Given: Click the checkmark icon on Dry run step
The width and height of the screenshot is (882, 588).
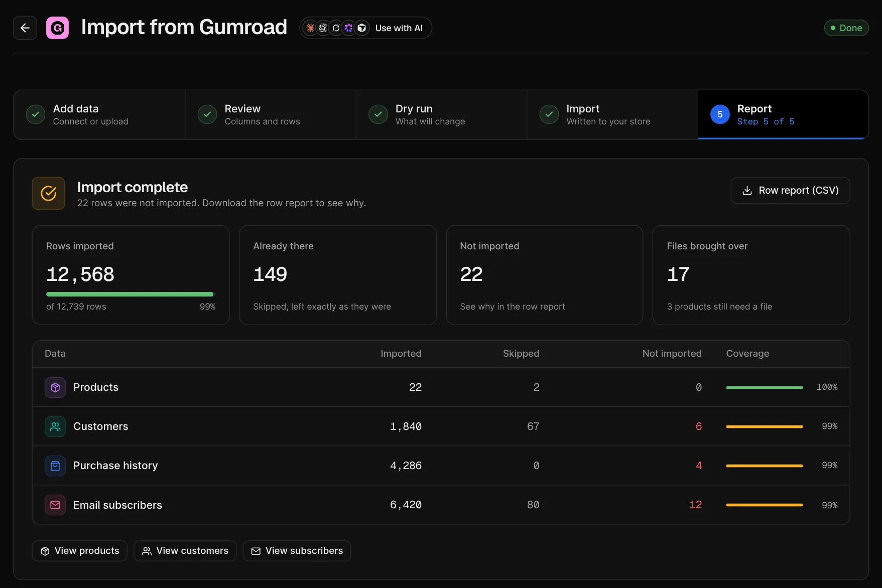Looking at the screenshot, I should (x=378, y=114).
